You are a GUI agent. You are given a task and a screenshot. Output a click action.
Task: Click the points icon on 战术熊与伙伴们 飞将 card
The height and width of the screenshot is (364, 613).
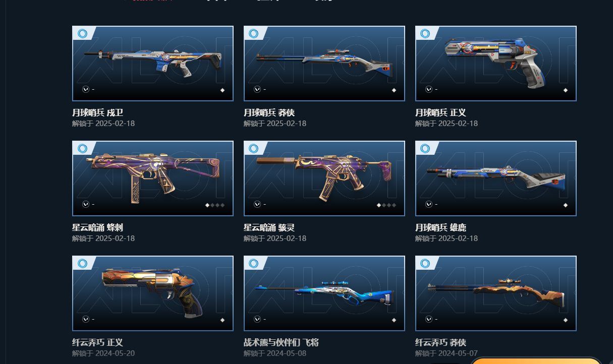point(257,319)
